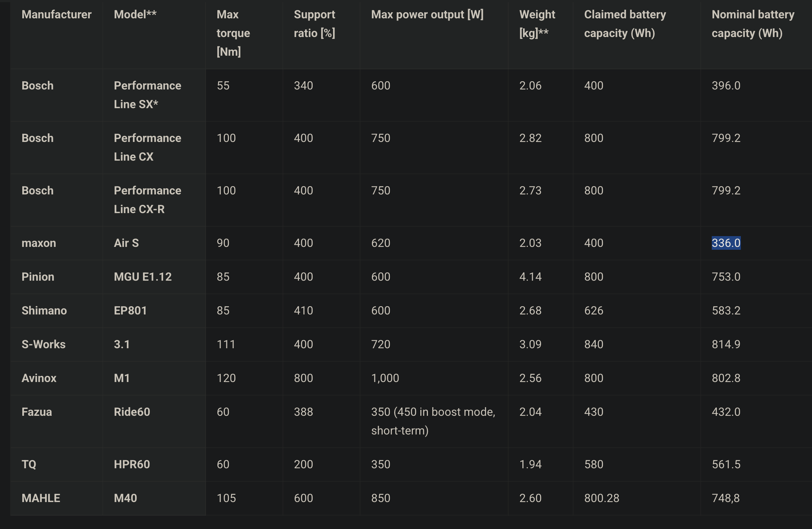The height and width of the screenshot is (529, 812).
Task: Click the Shimano EP801 model cell
Action: (x=130, y=310)
